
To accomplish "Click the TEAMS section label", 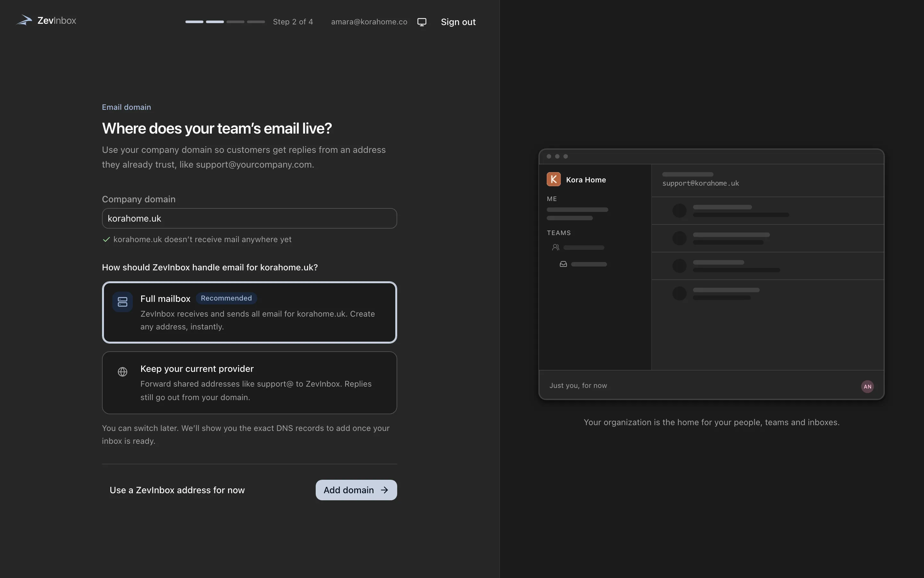I will tap(559, 233).
